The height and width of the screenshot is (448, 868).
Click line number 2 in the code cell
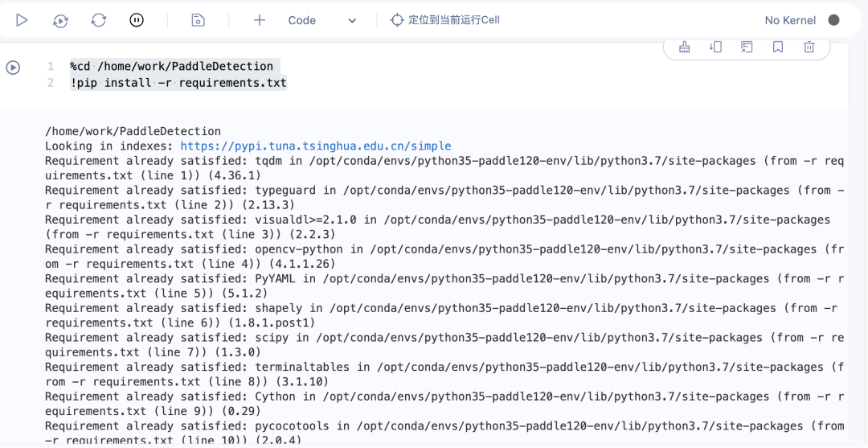point(51,84)
